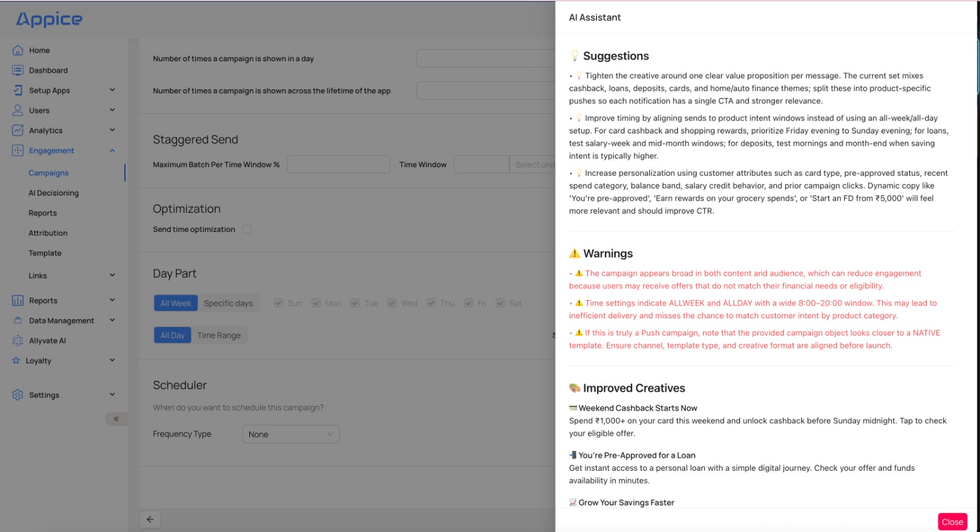Go to Home in sidebar
The image size is (980, 532).
(39, 50)
